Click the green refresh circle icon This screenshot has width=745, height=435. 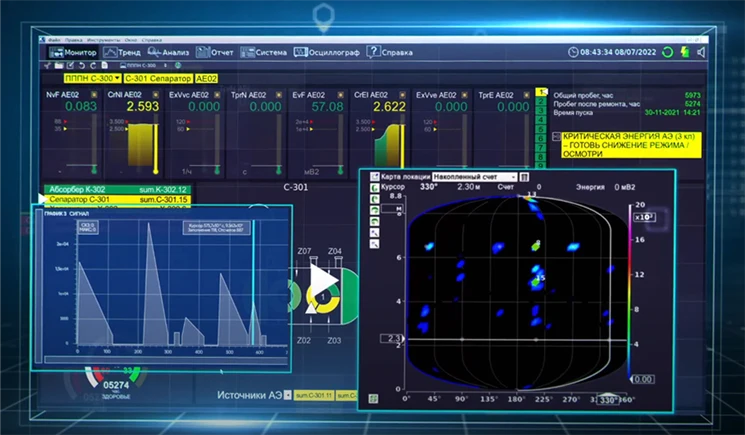coord(668,52)
